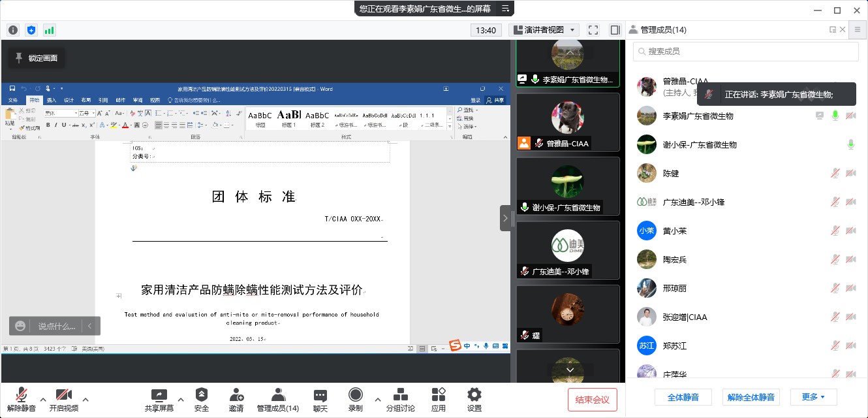Open the Chat icon
The height and width of the screenshot is (418, 868).
(320, 394)
